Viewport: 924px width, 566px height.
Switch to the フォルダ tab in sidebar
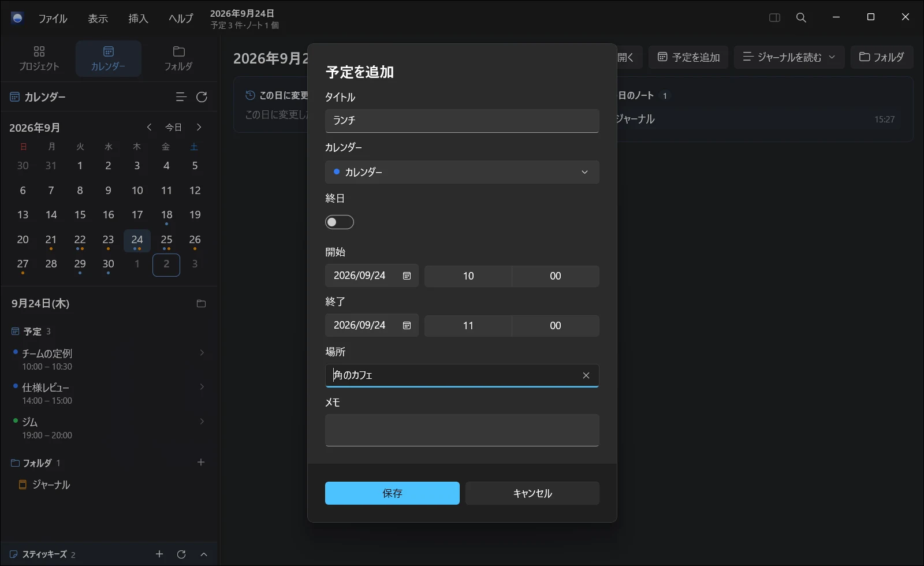[x=178, y=58]
